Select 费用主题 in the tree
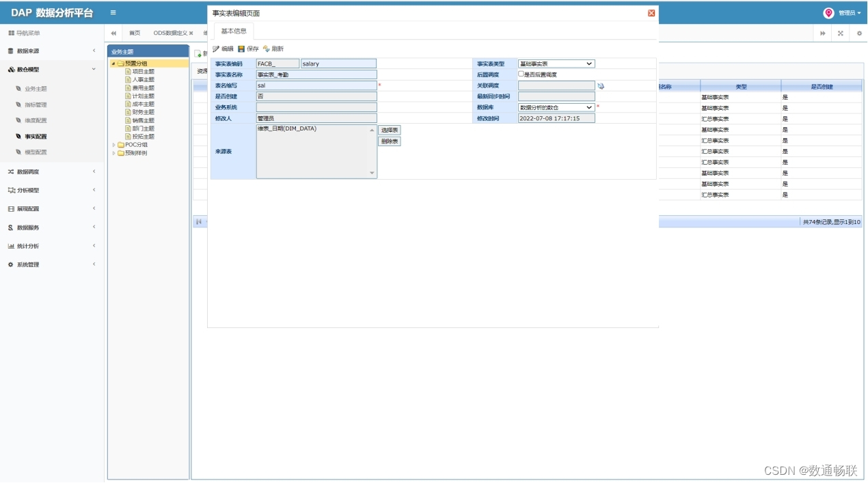Screen dimensions: 868x483 (144, 87)
